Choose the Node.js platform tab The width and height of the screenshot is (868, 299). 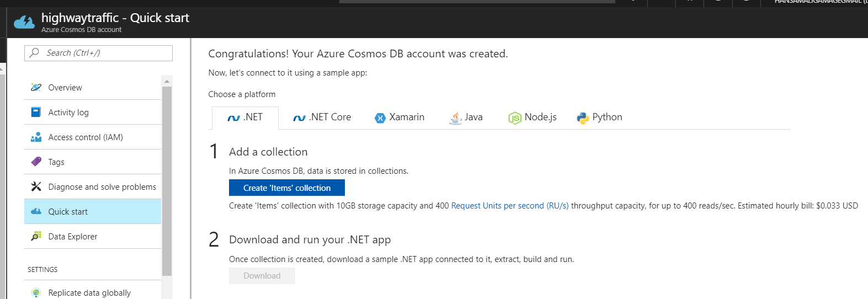(x=532, y=118)
